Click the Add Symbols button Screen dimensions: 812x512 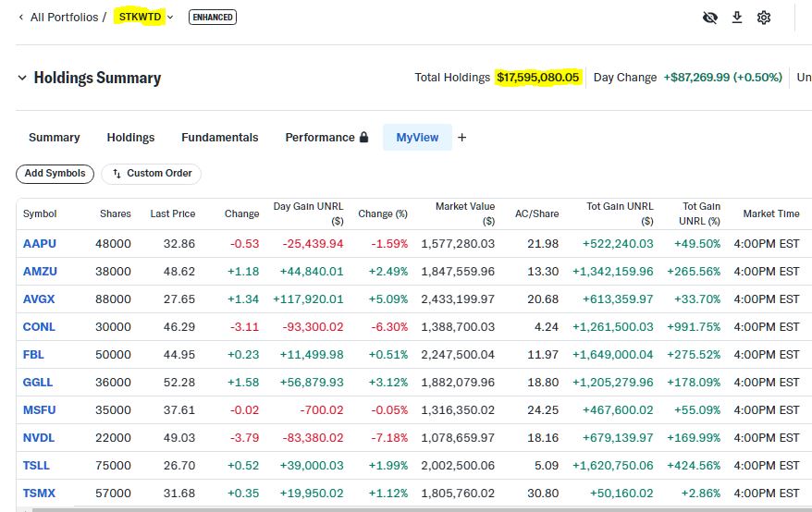click(55, 174)
